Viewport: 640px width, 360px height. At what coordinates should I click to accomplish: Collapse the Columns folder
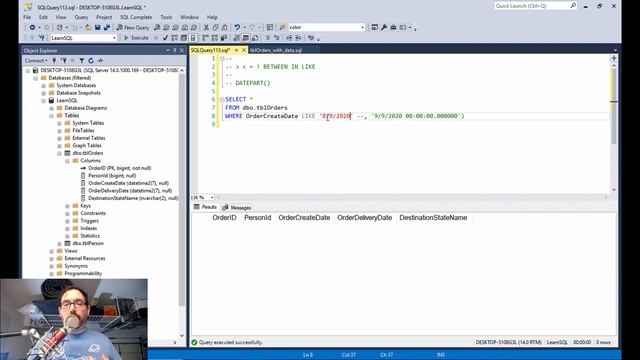[x=68, y=161]
